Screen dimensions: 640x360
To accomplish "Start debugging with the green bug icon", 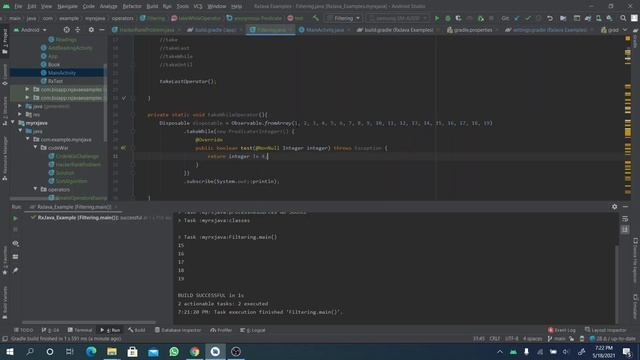I will tap(448, 18).
